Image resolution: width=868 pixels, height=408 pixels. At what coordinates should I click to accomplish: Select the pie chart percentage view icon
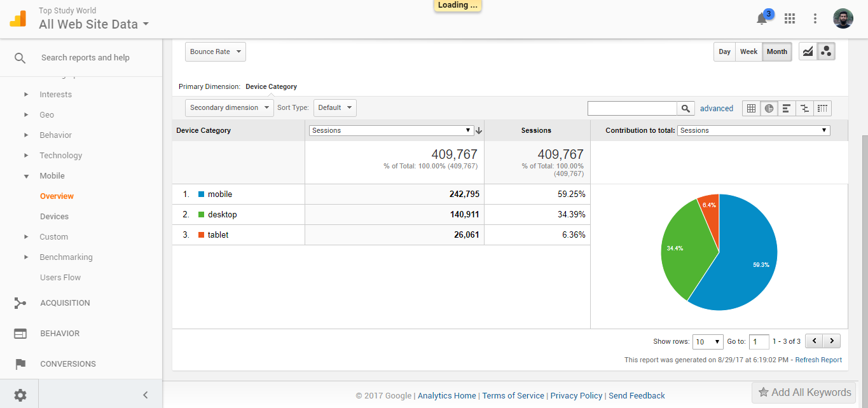click(769, 108)
